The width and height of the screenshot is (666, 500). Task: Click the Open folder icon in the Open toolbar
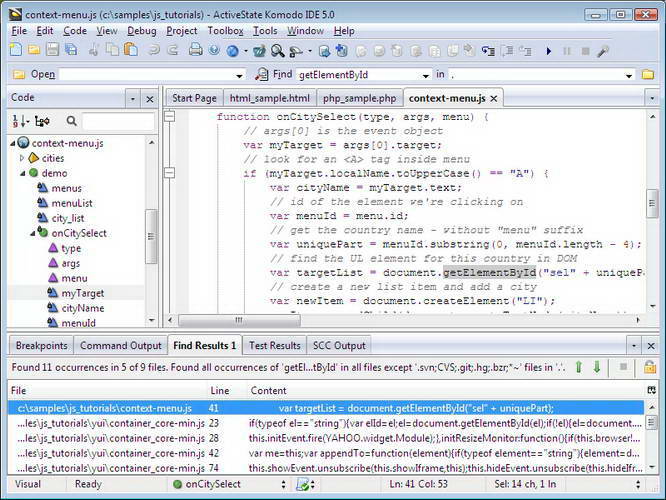point(18,75)
